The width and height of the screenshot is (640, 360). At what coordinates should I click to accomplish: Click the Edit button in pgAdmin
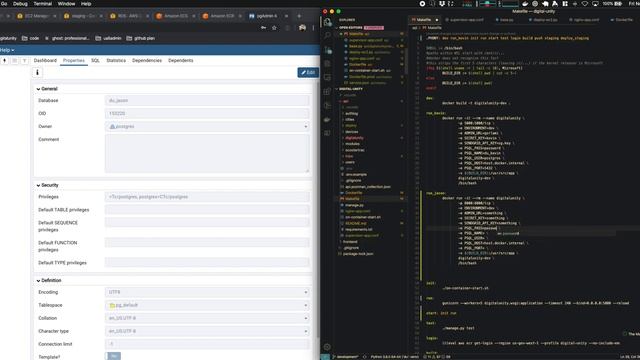coord(308,73)
